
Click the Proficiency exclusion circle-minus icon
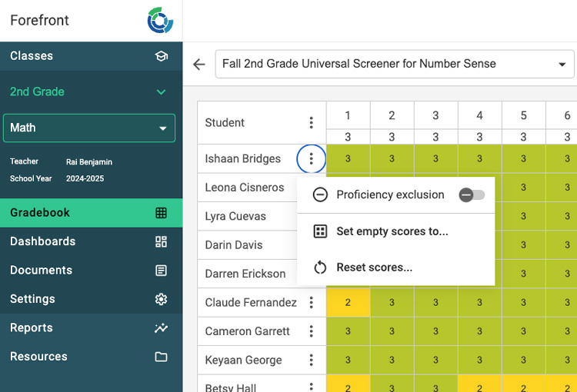320,194
